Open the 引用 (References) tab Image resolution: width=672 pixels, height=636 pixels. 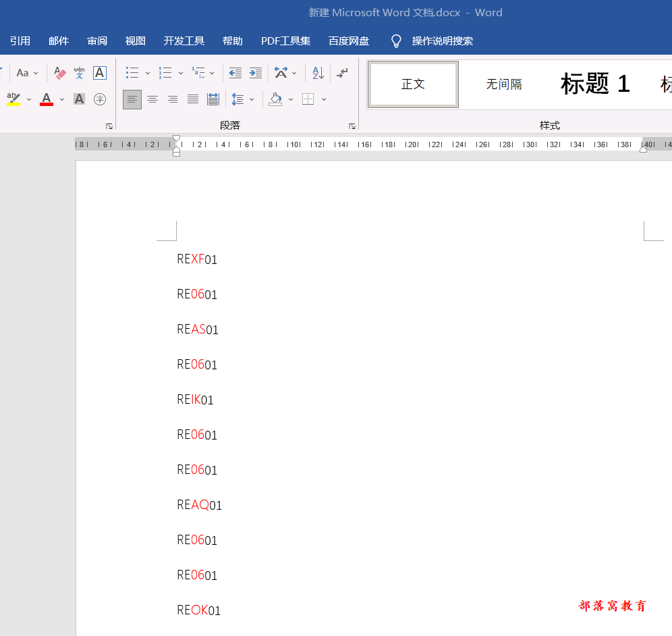tap(20, 41)
